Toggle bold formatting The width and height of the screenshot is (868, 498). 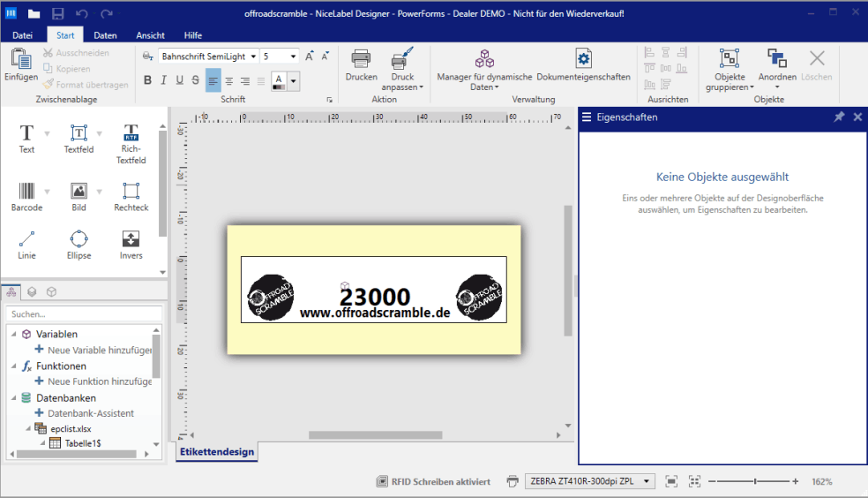tap(147, 80)
